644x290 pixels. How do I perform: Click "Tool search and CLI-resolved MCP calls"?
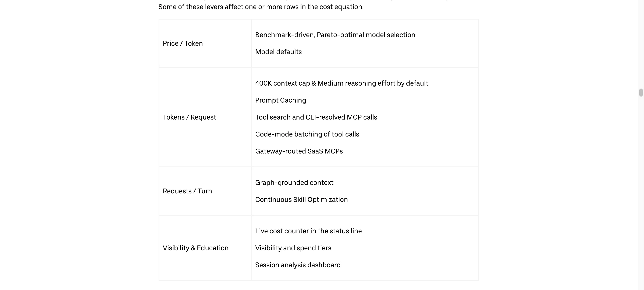(x=316, y=117)
